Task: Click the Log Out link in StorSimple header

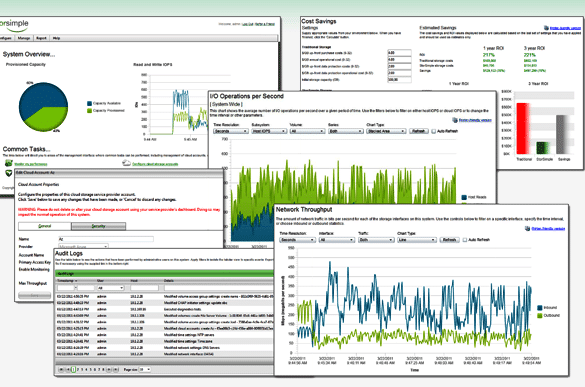Action: 248,24
